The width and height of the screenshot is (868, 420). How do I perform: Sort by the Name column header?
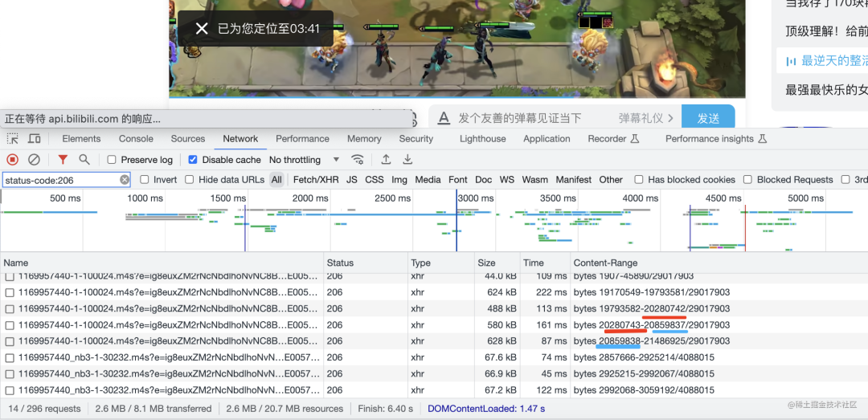tap(162, 263)
